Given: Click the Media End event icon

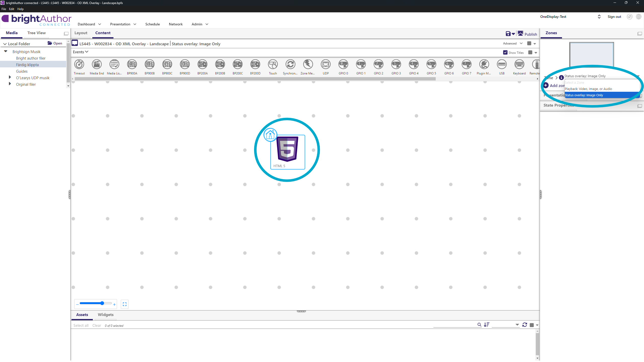Looking at the screenshot, I should pos(97,65).
